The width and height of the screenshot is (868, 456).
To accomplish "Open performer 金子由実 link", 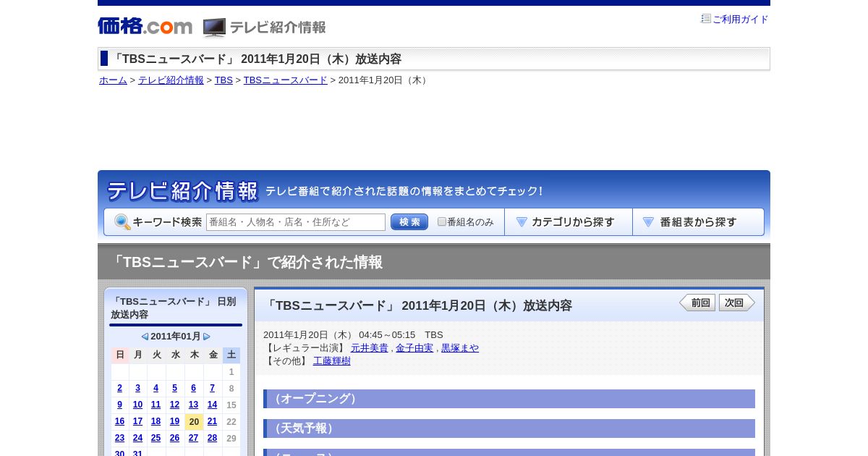I will point(414,348).
